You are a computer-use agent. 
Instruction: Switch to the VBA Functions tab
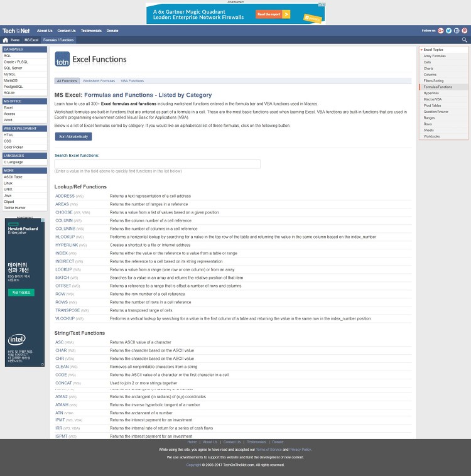(132, 81)
